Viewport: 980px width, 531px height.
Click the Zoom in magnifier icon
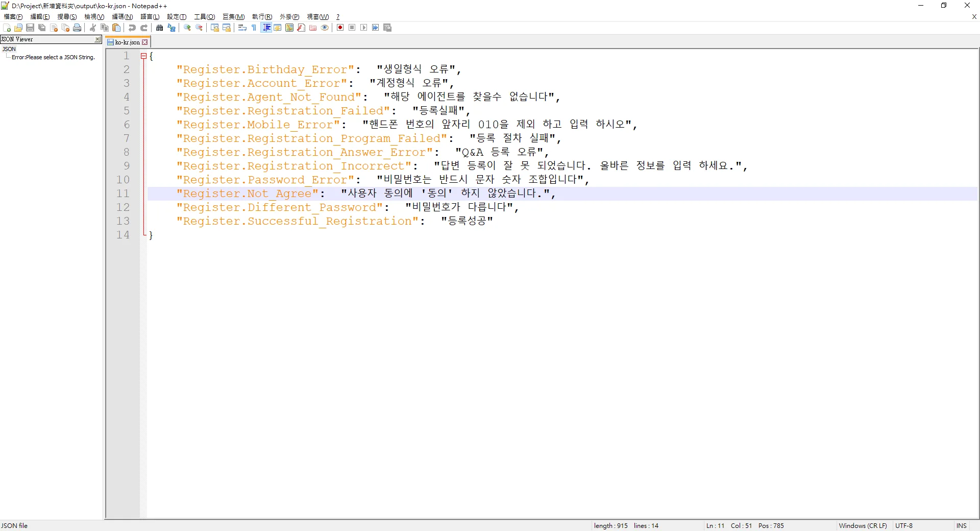coord(187,28)
